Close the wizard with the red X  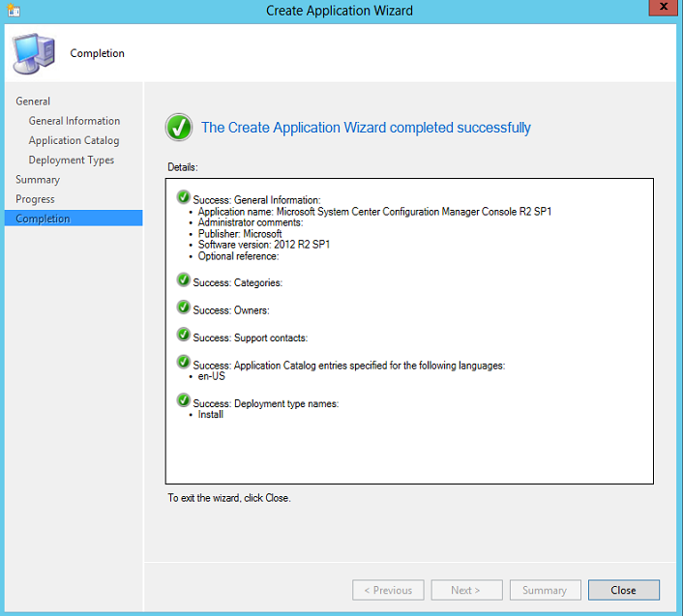point(663,8)
